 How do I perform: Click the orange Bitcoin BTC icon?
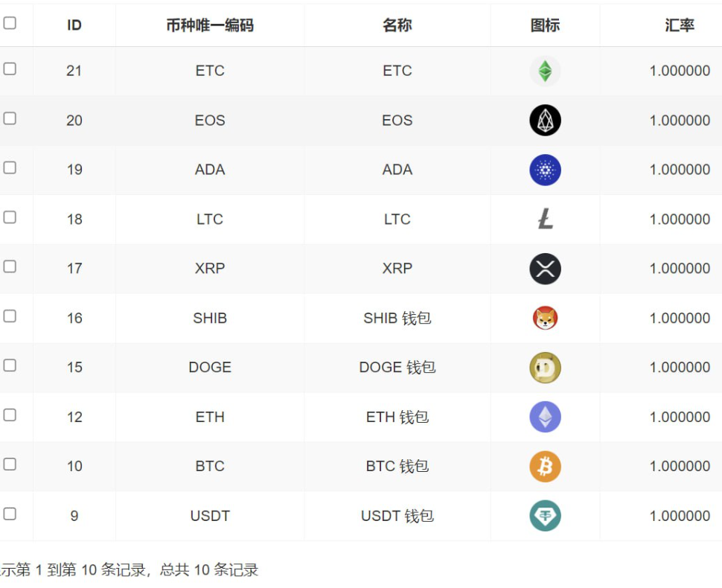pos(545,467)
